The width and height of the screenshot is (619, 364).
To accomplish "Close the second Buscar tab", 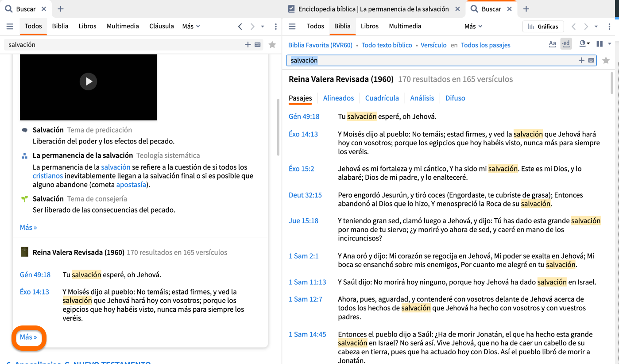I will click(509, 9).
